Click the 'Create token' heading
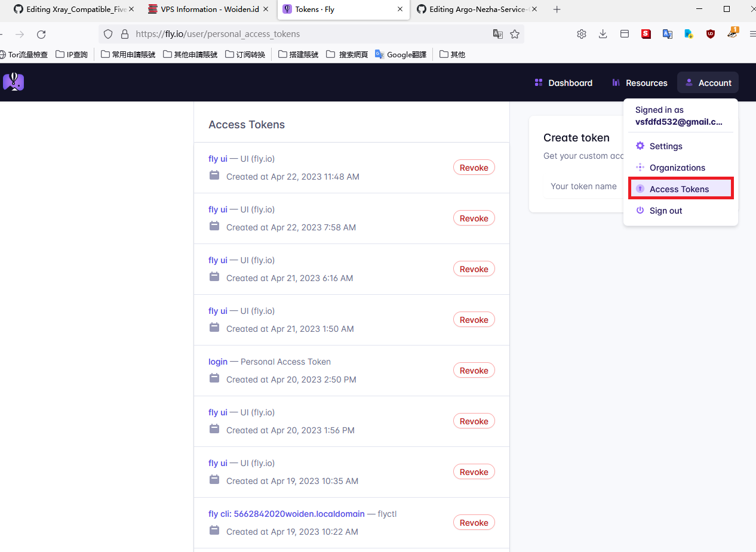This screenshot has width=756, height=552. tap(576, 138)
